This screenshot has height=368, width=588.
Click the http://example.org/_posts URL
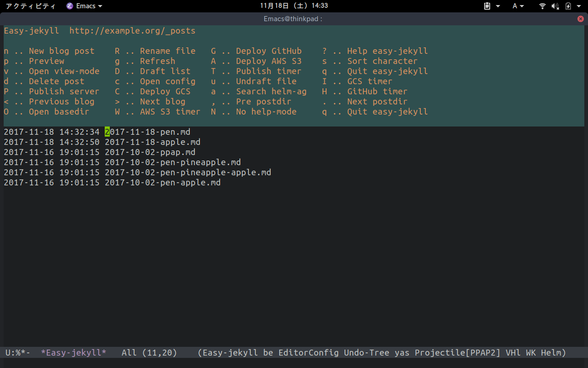click(x=132, y=31)
